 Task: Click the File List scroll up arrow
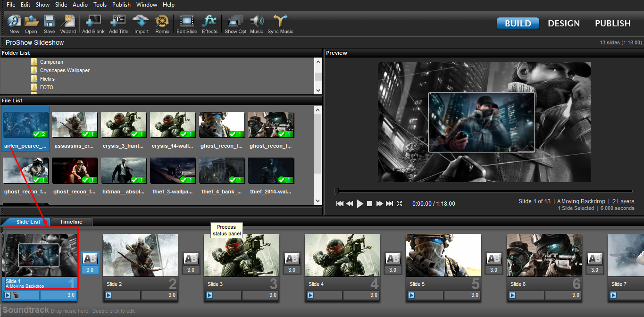coord(318,110)
